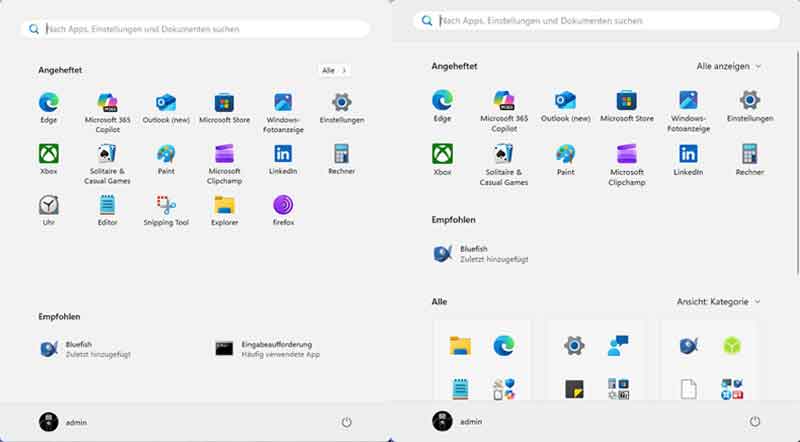Screen dimensions: 800x442
Task: Open the pinned Editor notepad app
Action: (107, 210)
